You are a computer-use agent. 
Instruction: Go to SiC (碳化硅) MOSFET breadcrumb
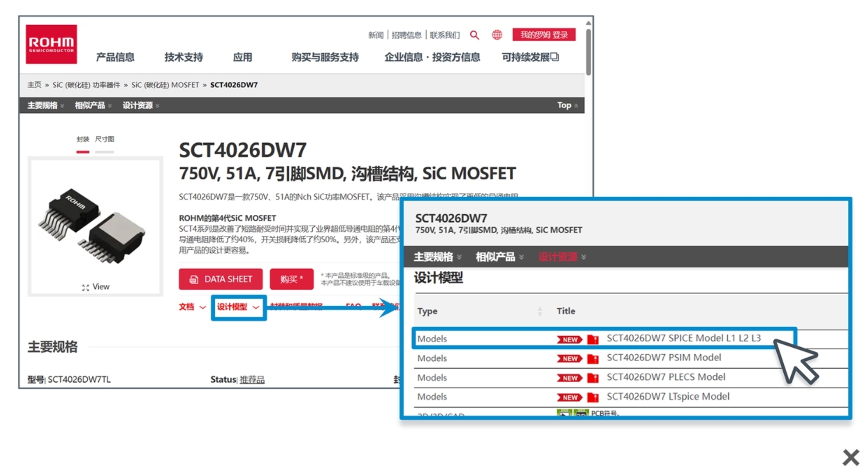pyautogui.click(x=165, y=85)
